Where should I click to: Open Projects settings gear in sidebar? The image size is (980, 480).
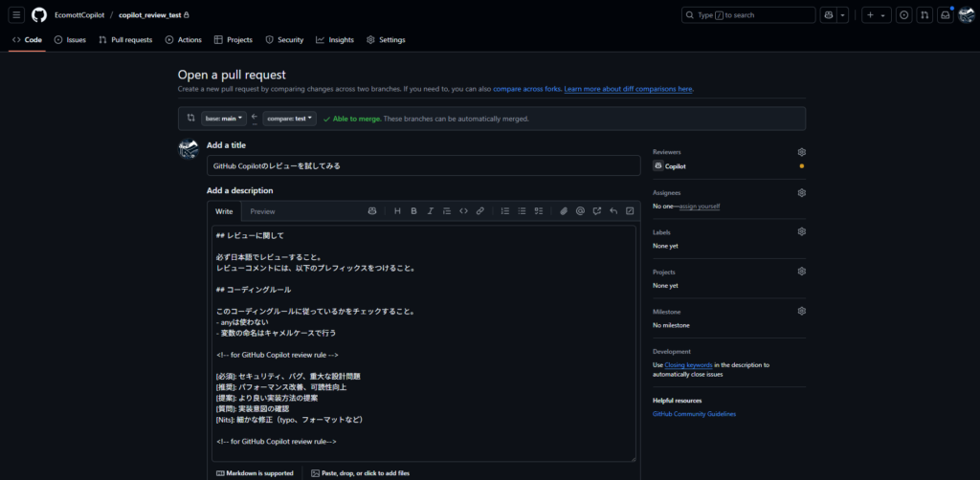801,272
